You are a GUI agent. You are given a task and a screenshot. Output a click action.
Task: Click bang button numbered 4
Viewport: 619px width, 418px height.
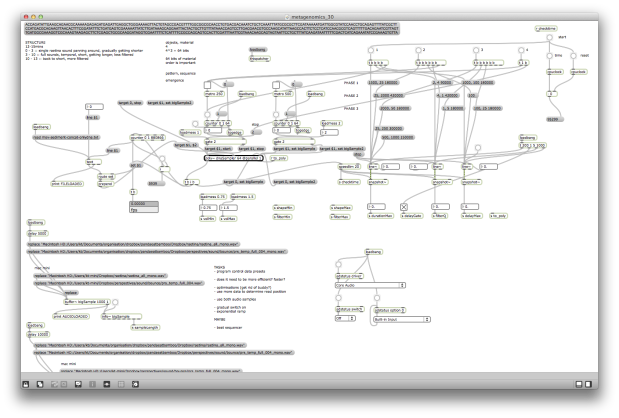coord(521,50)
